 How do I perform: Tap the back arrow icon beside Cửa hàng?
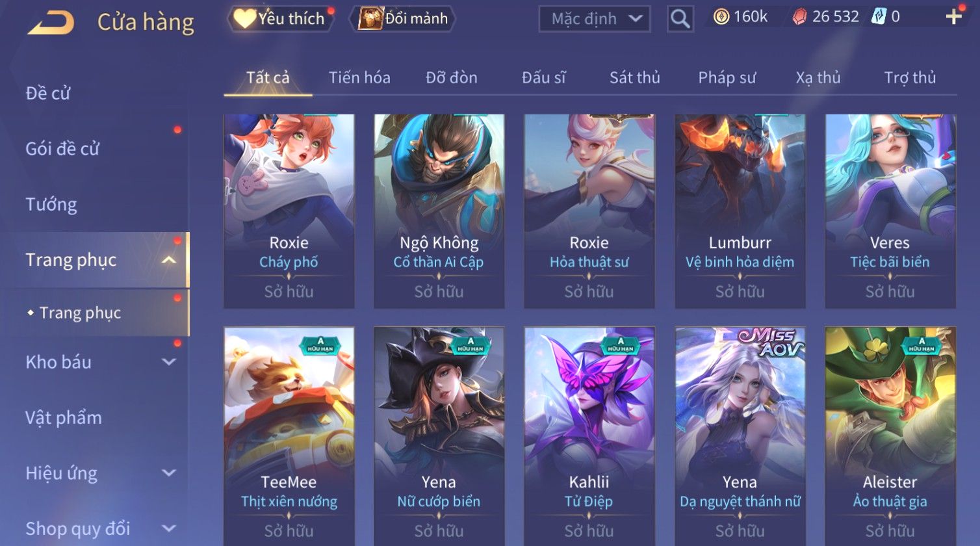pos(51,23)
